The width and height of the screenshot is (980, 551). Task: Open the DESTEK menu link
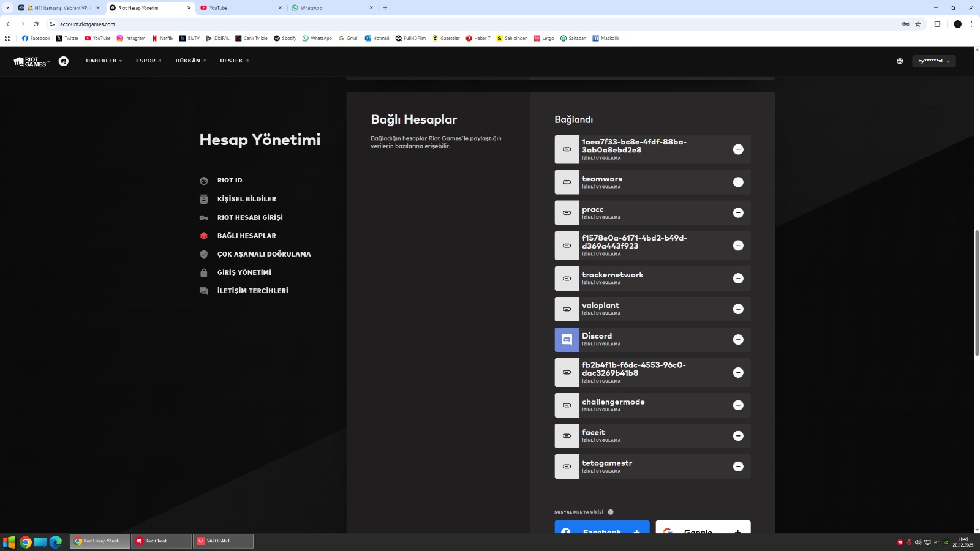coord(235,61)
